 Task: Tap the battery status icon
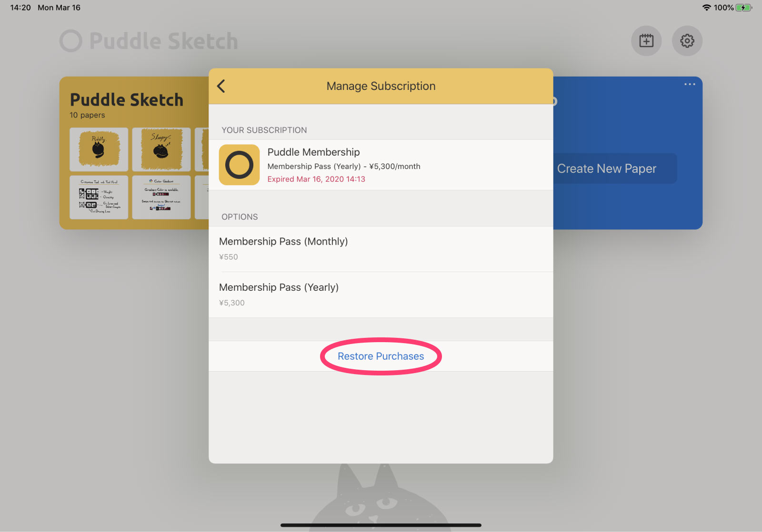pos(744,8)
